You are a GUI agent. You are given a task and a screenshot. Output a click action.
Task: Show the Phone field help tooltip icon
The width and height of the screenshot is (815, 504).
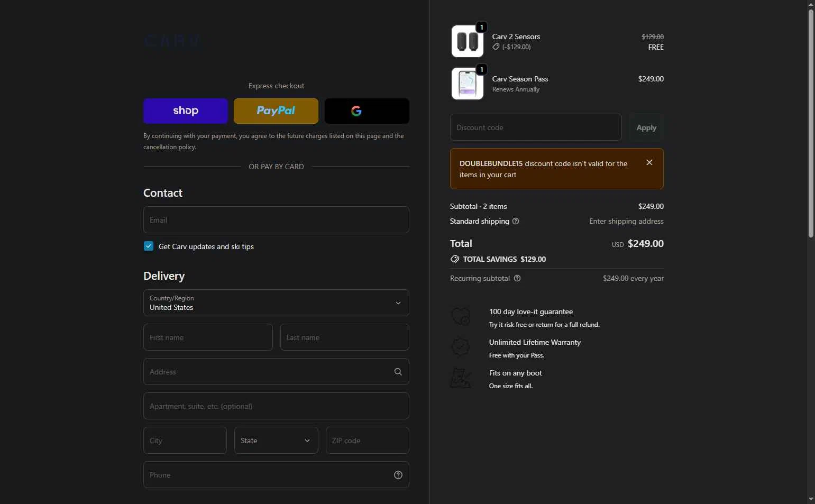pos(398,475)
